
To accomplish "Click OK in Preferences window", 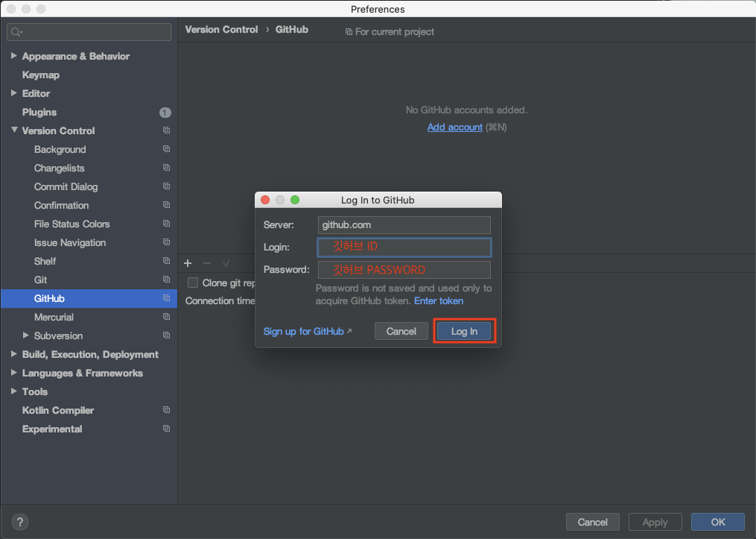I will (x=717, y=522).
